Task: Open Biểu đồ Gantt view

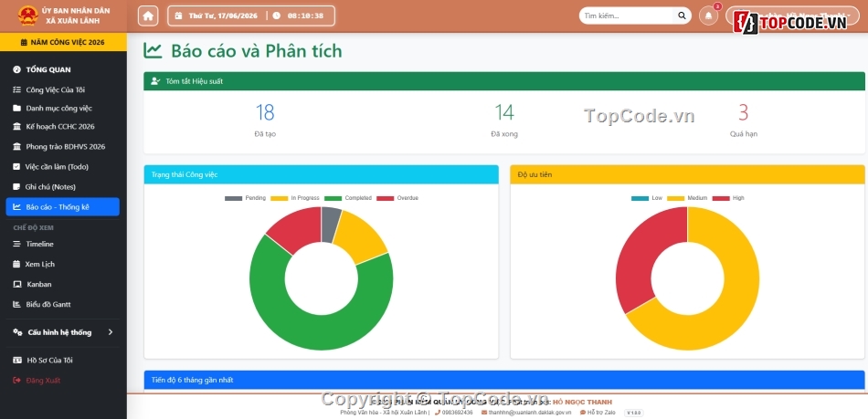Action: [63, 305]
